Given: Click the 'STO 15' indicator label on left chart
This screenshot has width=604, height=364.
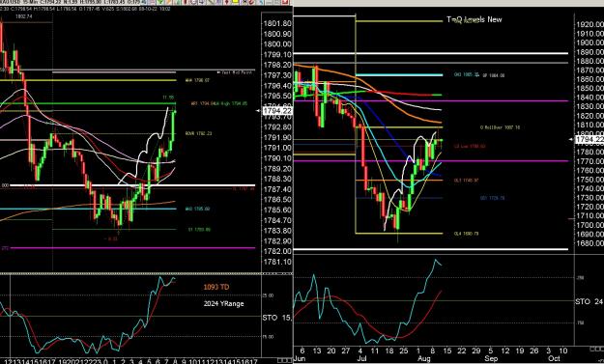Looking at the screenshot, I should (x=277, y=318).
